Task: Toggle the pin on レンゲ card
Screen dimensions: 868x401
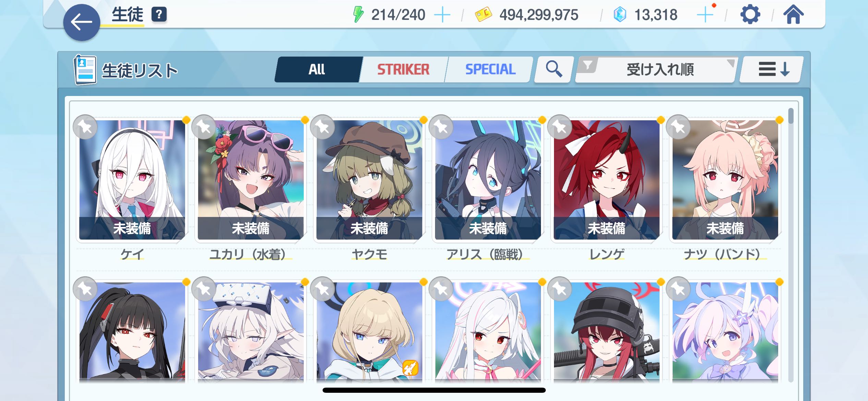Action: click(559, 127)
